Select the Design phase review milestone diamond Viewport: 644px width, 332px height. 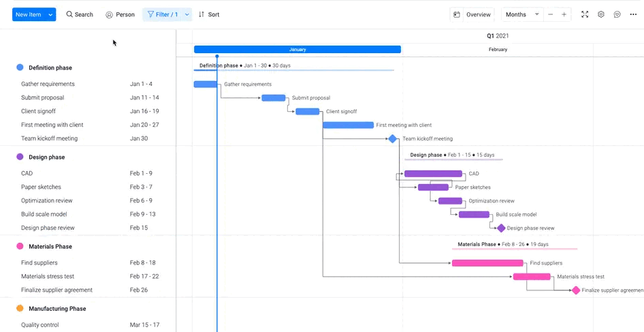pos(501,228)
